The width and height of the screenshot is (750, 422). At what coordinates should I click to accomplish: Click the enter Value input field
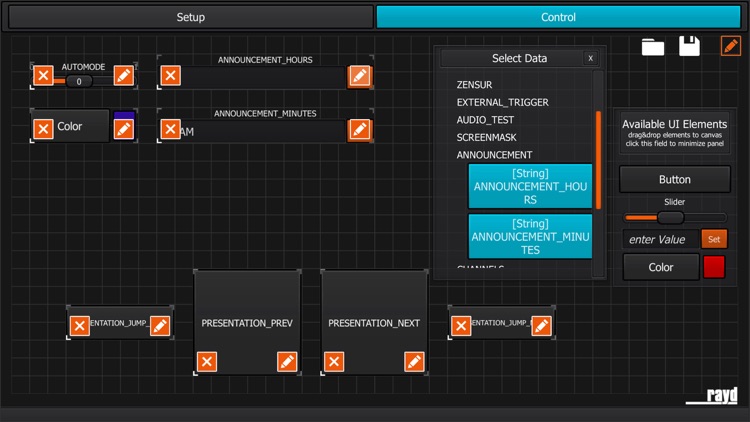(x=659, y=239)
